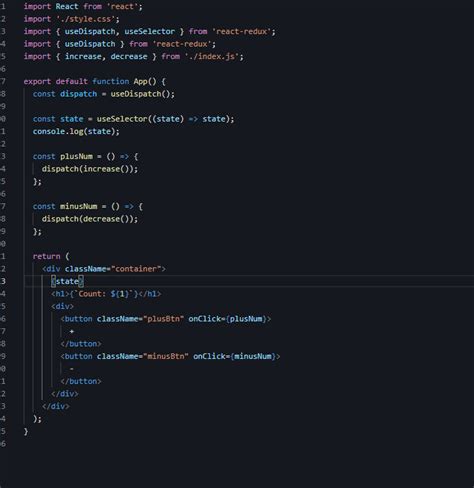Click 'useSelector' call in const state line
The width and height of the screenshot is (474, 488).
tap(122, 119)
